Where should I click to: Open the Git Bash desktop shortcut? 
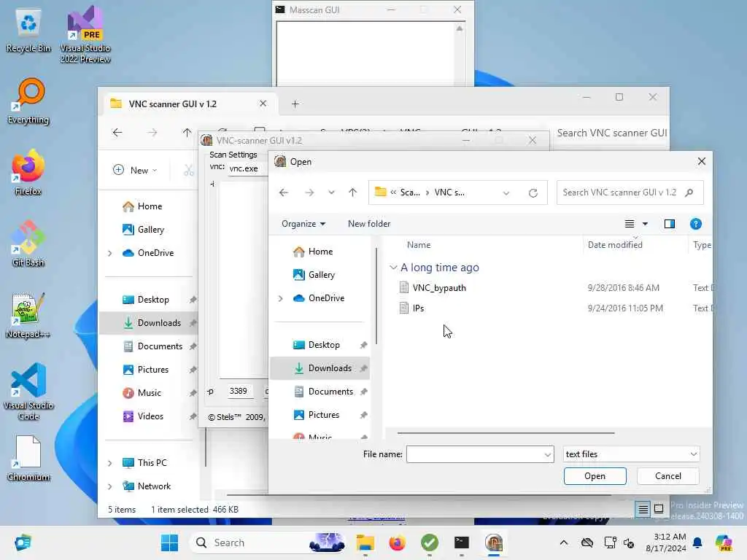28,244
